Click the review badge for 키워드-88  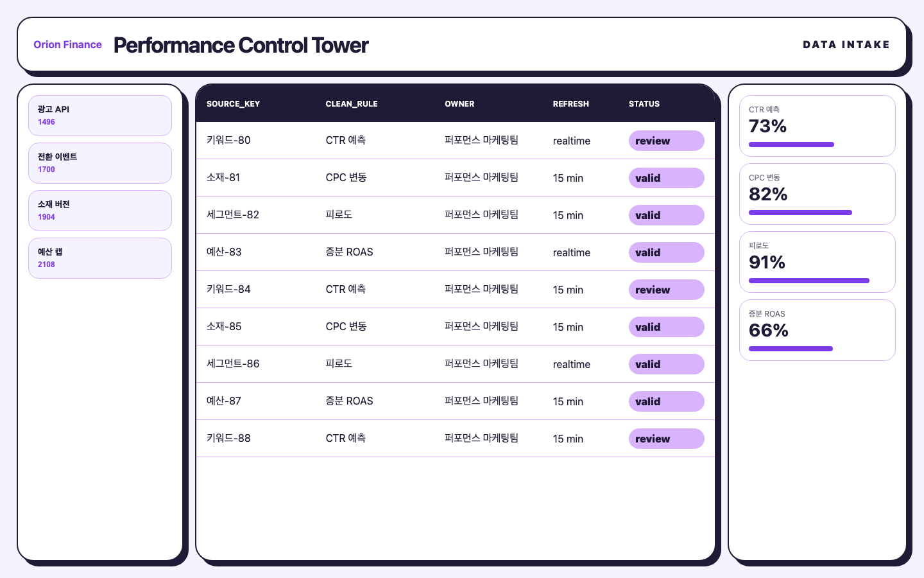point(666,439)
